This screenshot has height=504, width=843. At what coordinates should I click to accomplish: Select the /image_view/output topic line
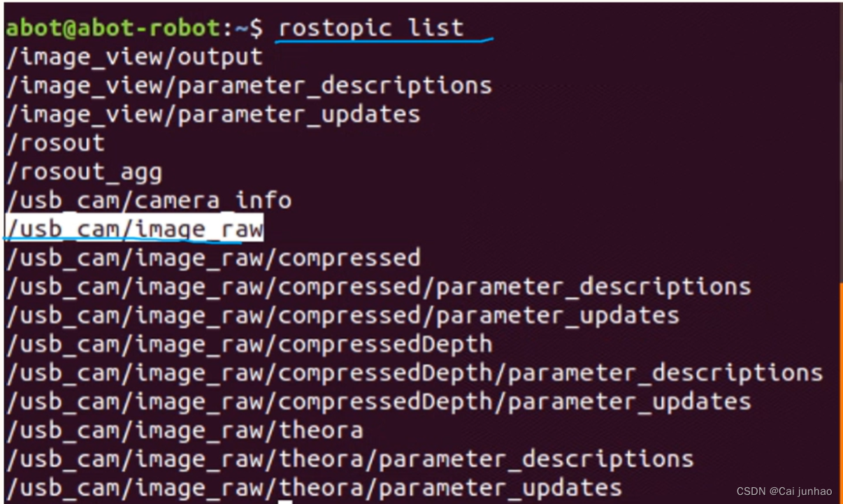[134, 57]
